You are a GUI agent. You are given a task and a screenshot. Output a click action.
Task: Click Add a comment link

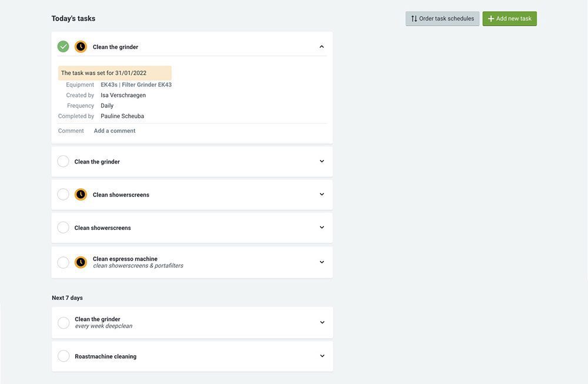coord(115,131)
